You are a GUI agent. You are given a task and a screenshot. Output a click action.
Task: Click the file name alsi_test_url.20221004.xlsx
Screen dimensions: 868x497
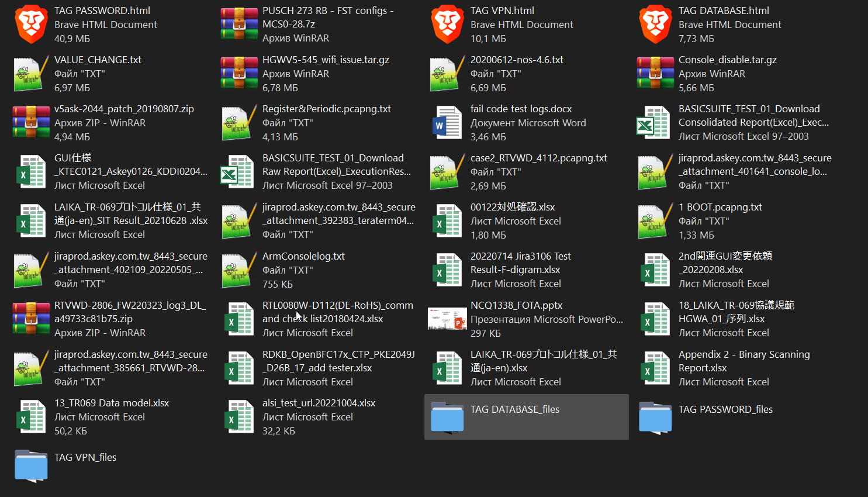point(319,403)
